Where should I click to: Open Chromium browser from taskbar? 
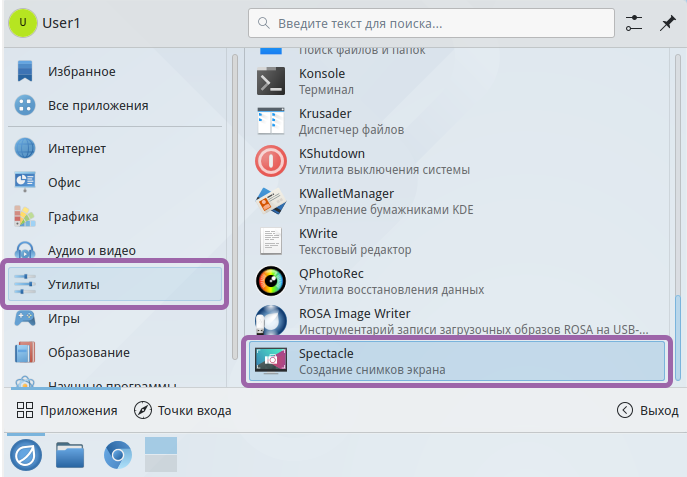click(x=116, y=456)
